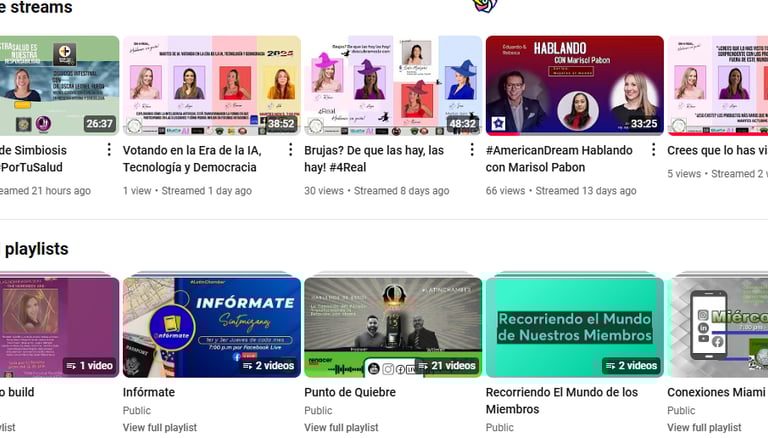The height and width of the screenshot is (438, 768).
Task: Open the Punto de Quiebre playlist thumbnail
Action: click(x=393, y=327)
